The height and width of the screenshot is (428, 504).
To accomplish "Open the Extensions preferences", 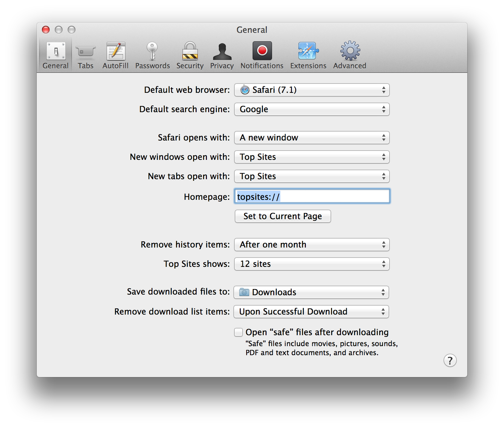I will click(308, 55).
